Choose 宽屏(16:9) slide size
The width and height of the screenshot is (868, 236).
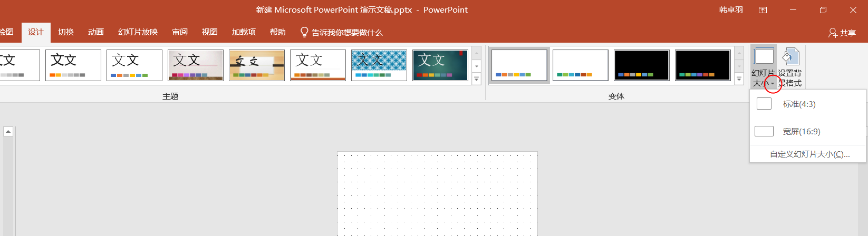808,132
